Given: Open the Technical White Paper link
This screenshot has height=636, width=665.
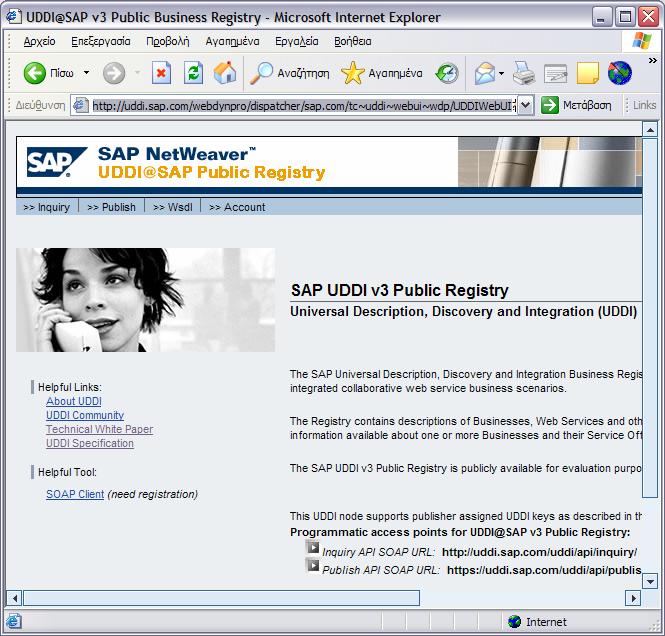Looking at the screenshot, I should click(x=99, y=429).
